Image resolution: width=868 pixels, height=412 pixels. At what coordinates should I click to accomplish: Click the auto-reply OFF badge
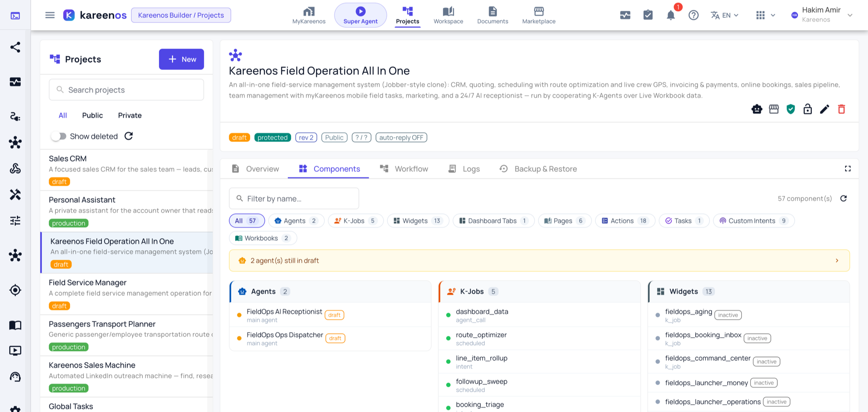click(x=401, y=137)
